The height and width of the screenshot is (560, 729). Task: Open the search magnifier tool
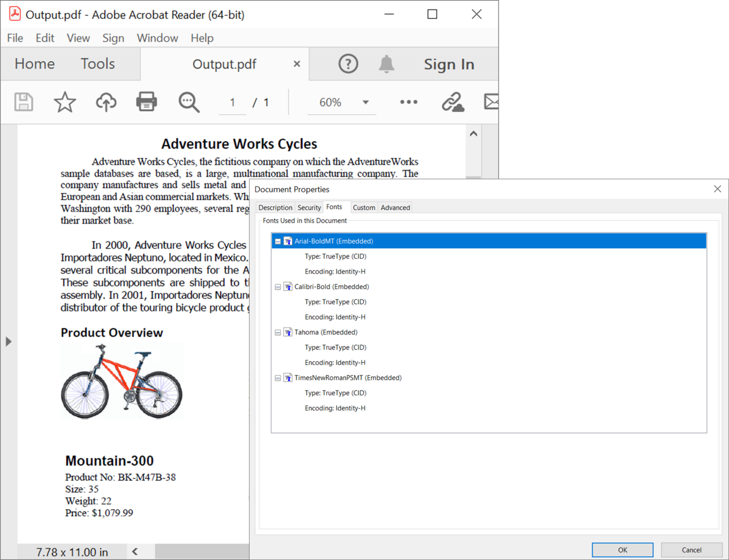tap(188, 102)
